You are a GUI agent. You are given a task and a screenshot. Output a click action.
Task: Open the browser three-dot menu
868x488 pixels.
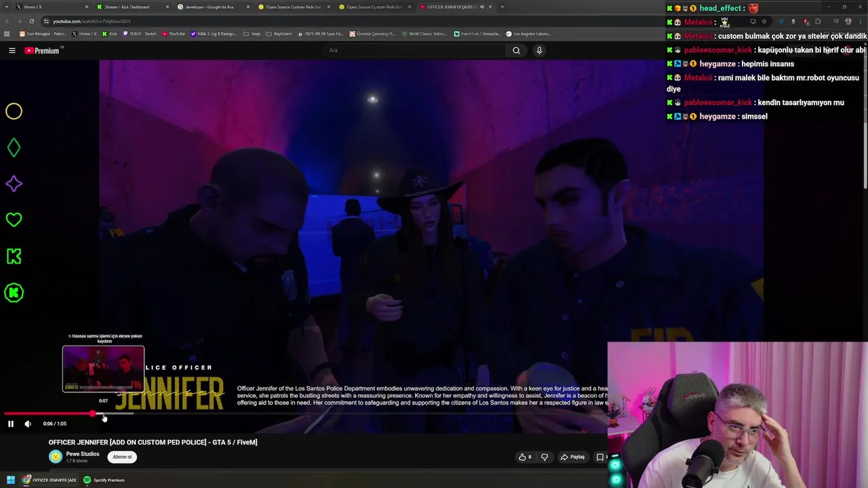(861, 21)
